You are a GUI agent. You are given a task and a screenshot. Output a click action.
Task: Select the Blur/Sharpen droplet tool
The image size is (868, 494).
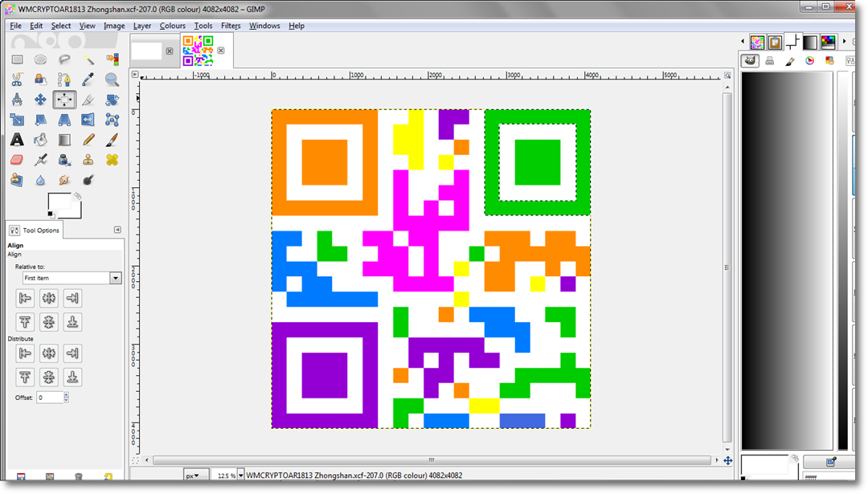[40, 180]
